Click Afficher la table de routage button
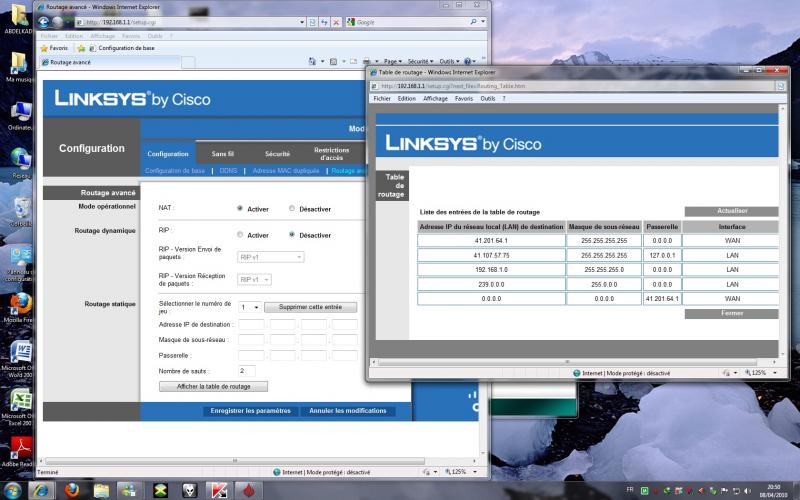Image resolution: width=800 pixels, height=500 pixels. [x=213, y=387]
